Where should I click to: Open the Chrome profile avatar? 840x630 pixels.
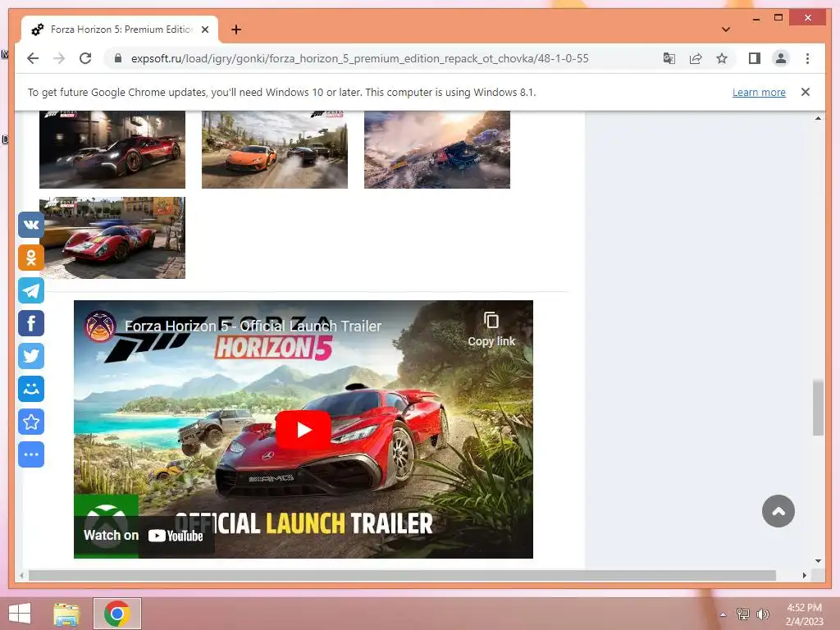(x=781, y=58)
